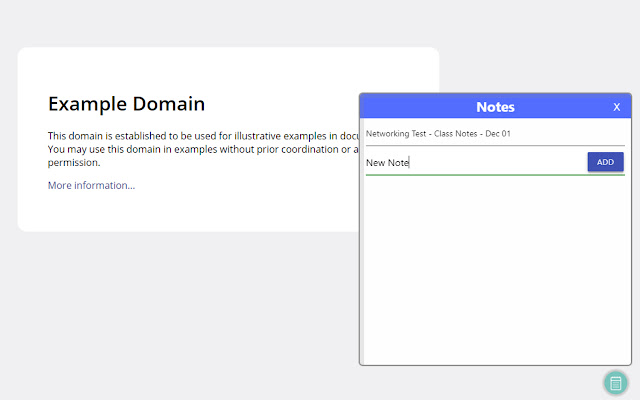Click the divider line under the saved note
The width and height of the screenshot is (640, 400).
tap(495, 146)
